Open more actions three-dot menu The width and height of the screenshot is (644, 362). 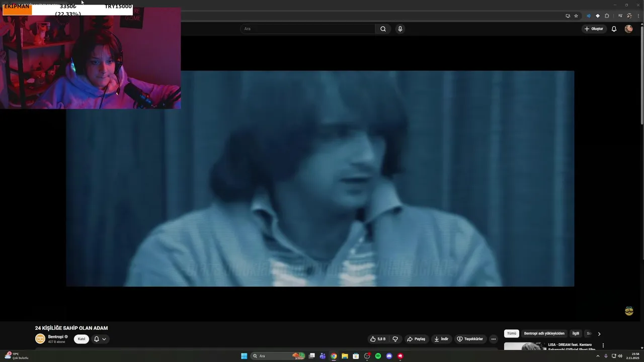click(x=494, y=339)
